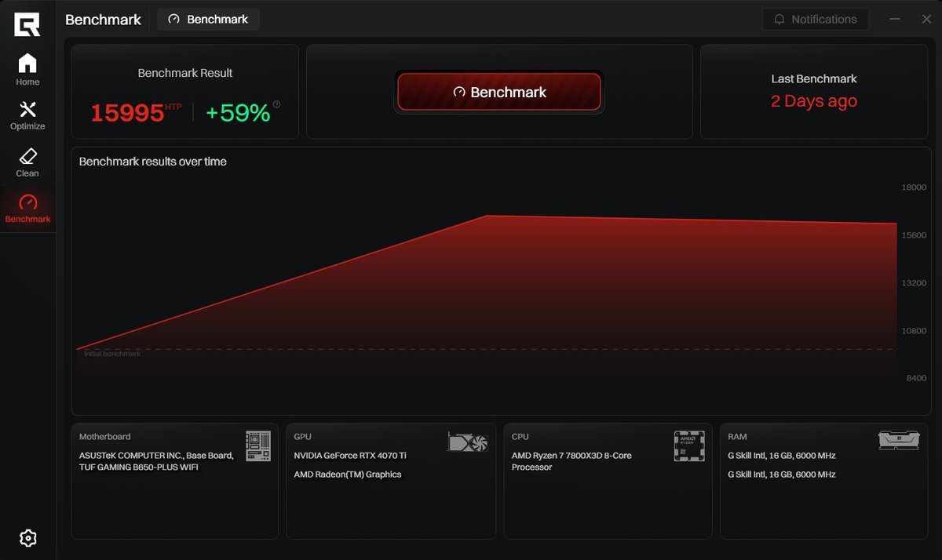The height and width of the screenshot is (560, 942).
Task: Click the help icon next to +59%
Action: [276, 104]
